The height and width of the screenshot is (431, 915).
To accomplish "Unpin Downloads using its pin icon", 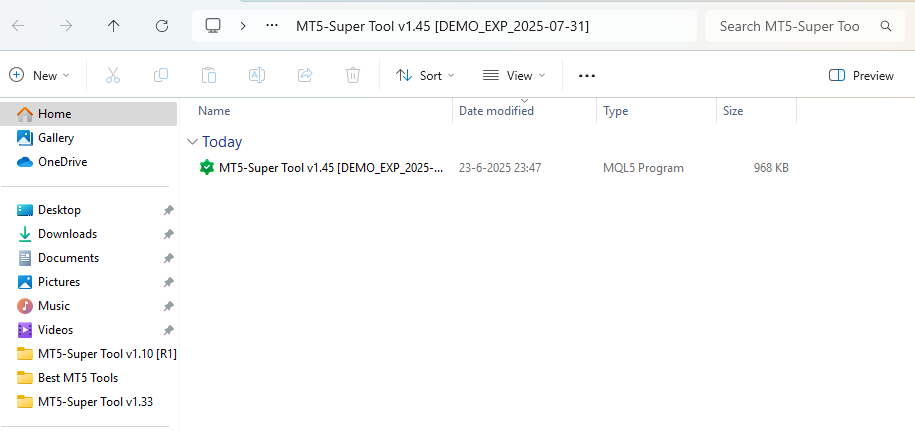I will (168, 234).
